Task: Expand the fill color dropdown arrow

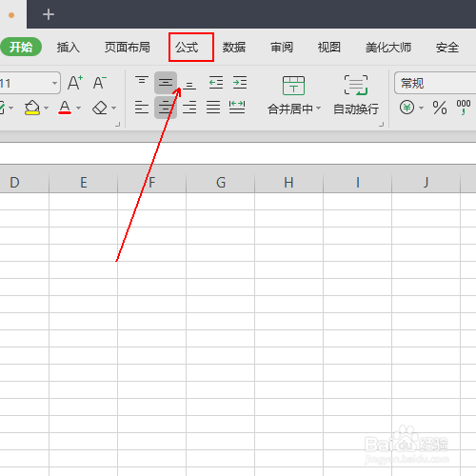Action: tap(47, 109)
